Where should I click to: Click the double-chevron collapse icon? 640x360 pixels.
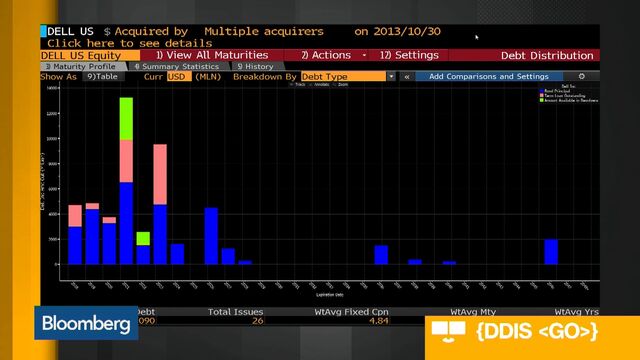(x=407, y=76)
